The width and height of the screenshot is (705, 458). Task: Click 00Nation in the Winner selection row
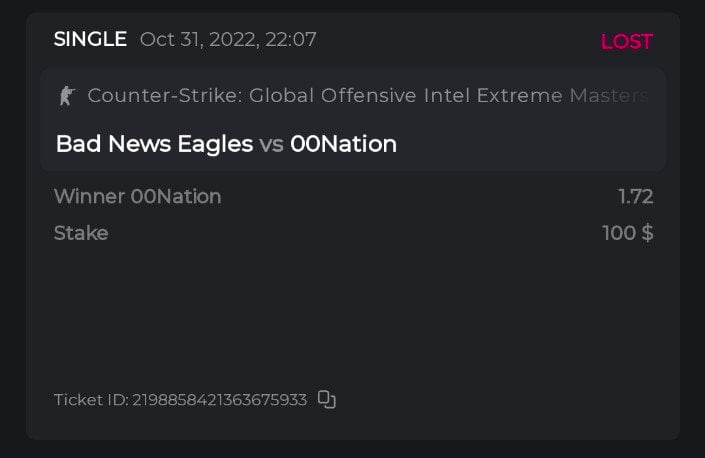point(176,197)
